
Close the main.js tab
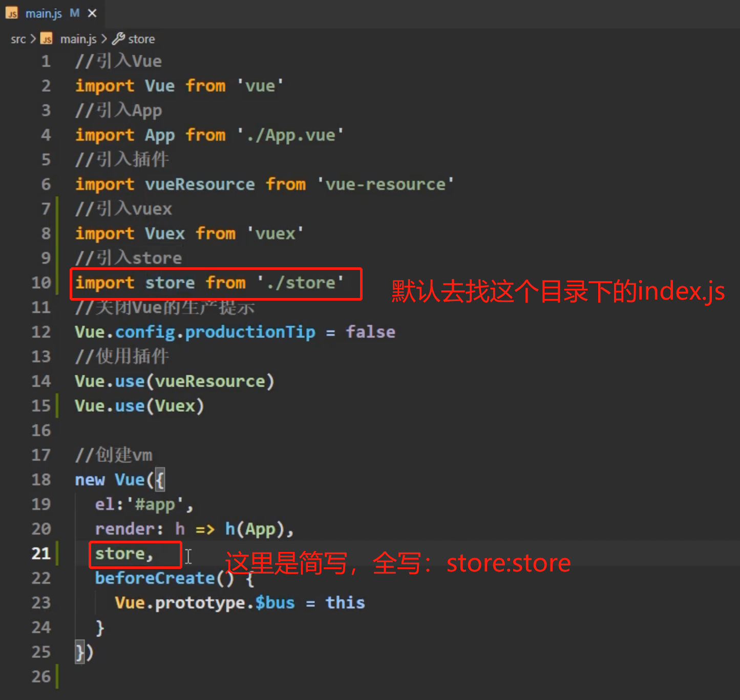(x=92, y=13)
